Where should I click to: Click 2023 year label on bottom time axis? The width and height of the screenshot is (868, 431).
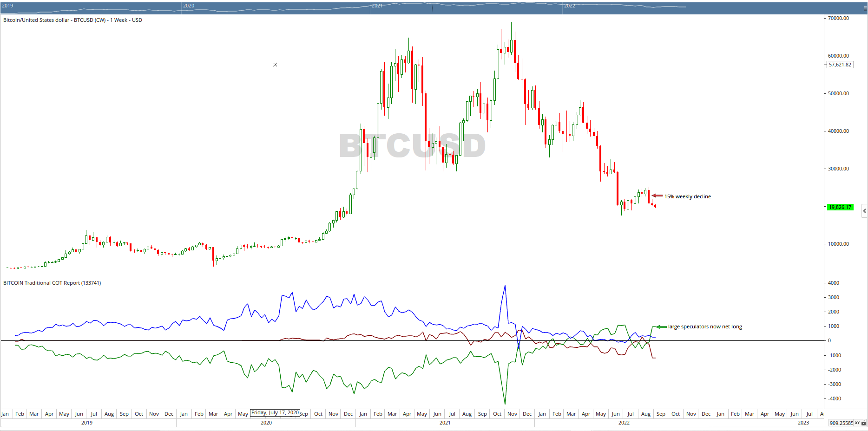803,423
